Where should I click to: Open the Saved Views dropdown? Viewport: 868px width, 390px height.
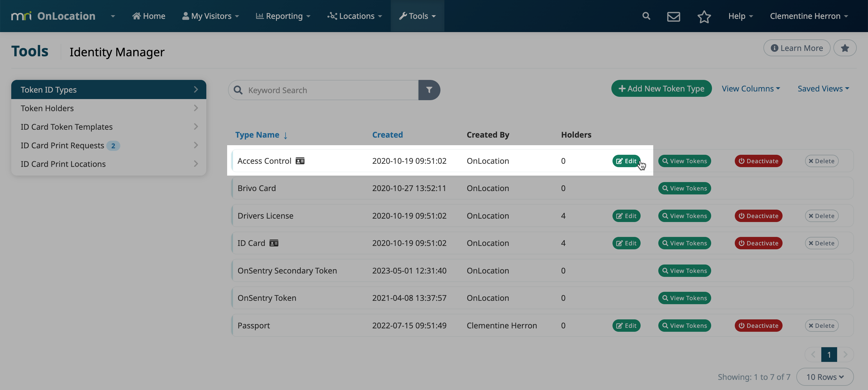pos(823,88)
